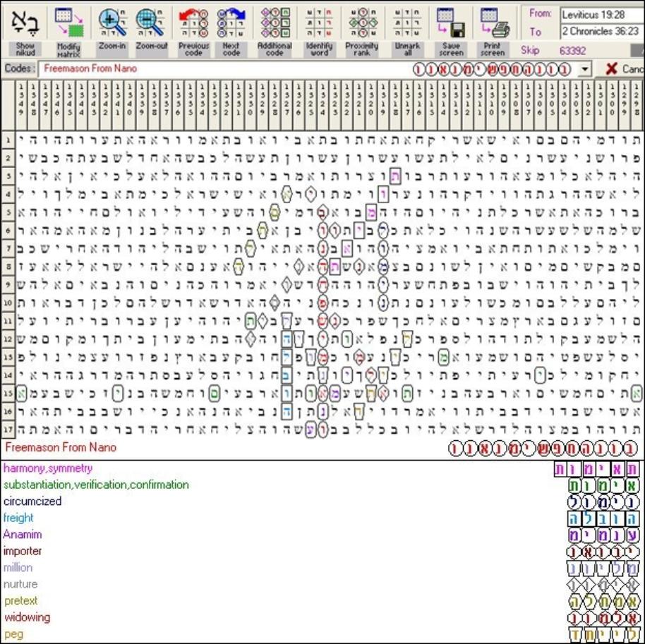The width and height of the screenshot is (645, 644).
Task: Click the Zoom-out magnifier icon
Action: [x=150, y=23]
